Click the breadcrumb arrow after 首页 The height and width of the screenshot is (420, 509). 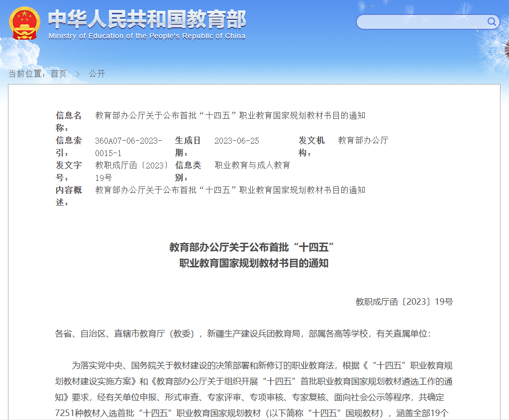[x=78, y=74]
